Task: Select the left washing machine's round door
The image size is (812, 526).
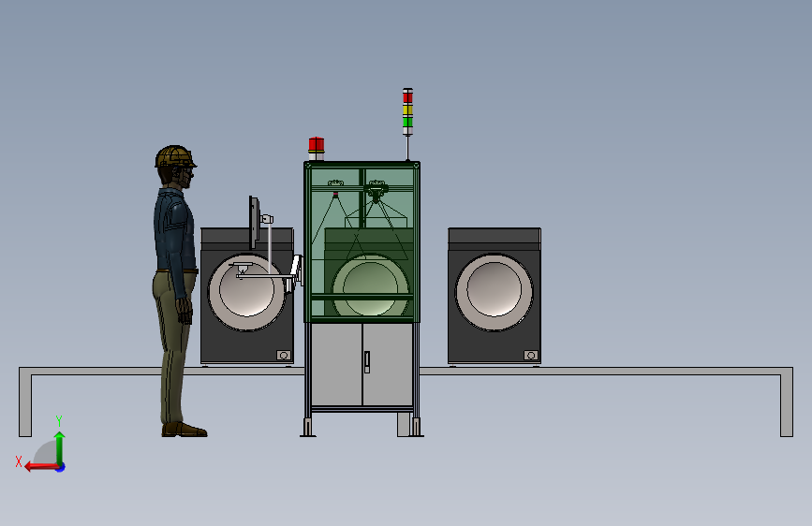Action: point(246,292)
